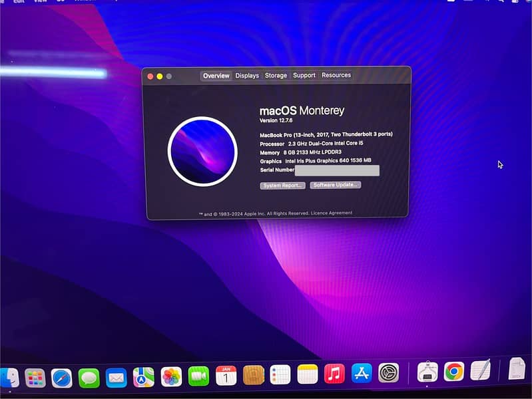The image size is (532, 399).
Task: Click the copyright "1983-2024 Apple Inc." text
Action: [242, 214]
